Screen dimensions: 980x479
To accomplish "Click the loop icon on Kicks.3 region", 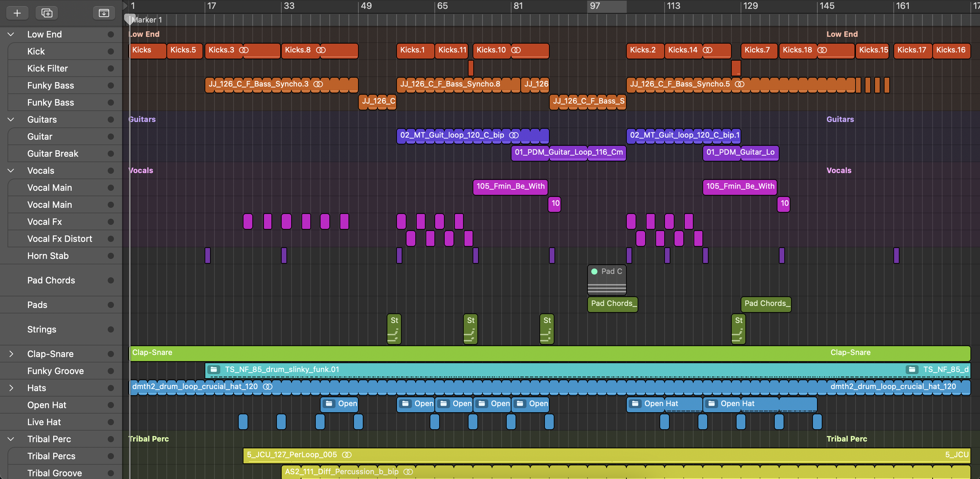I will (x=244, y=50).
